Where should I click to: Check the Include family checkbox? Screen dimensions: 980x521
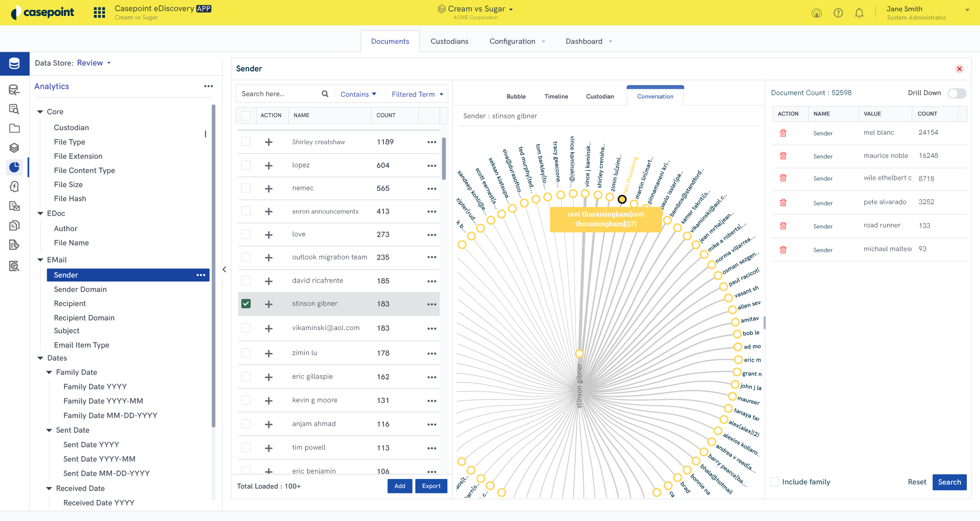click(x=775, y=482)
